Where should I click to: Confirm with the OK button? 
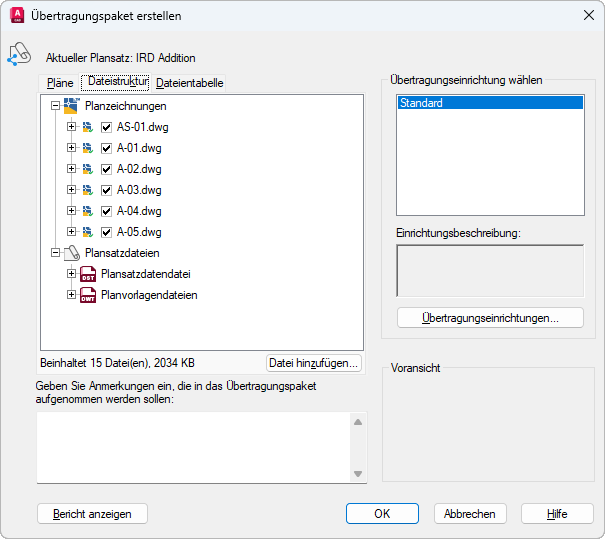pyautogui.click(x=382, y=514)
